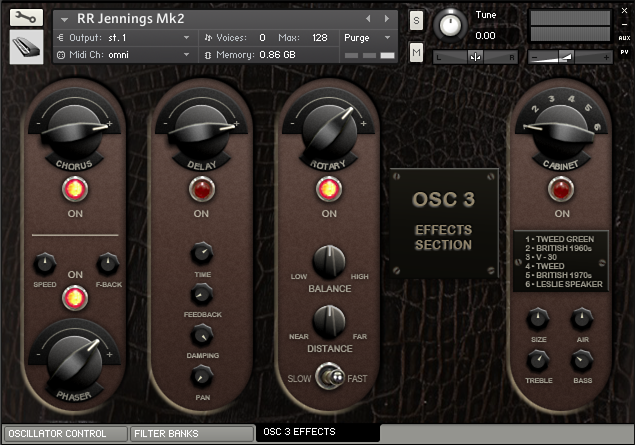Screen dimensions: 635x445
Task: Toggle the Phaser ON light
Action: click(x=75, y=298)
